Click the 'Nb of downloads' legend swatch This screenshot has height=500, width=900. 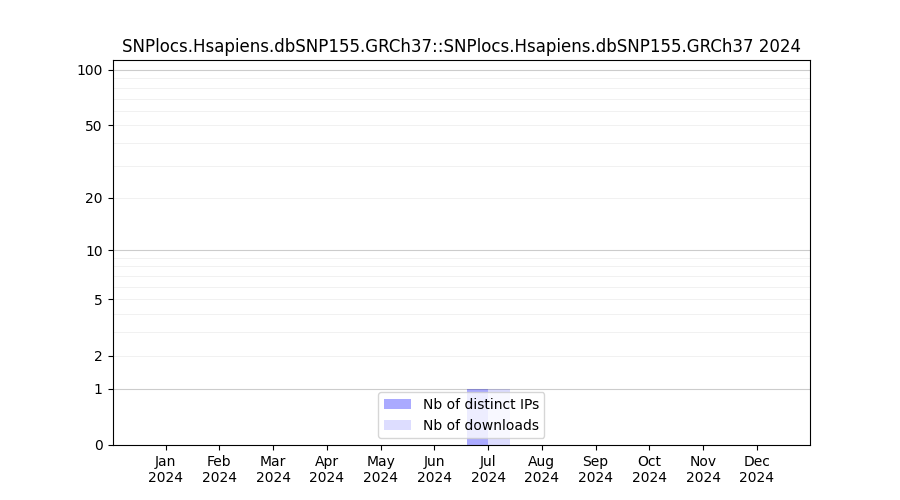click(x=397, y=425)
